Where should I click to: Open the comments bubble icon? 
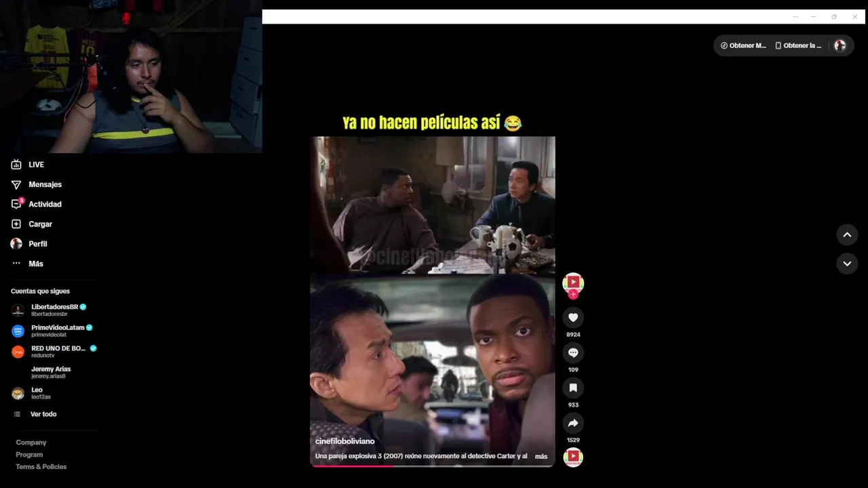point(573,352)
